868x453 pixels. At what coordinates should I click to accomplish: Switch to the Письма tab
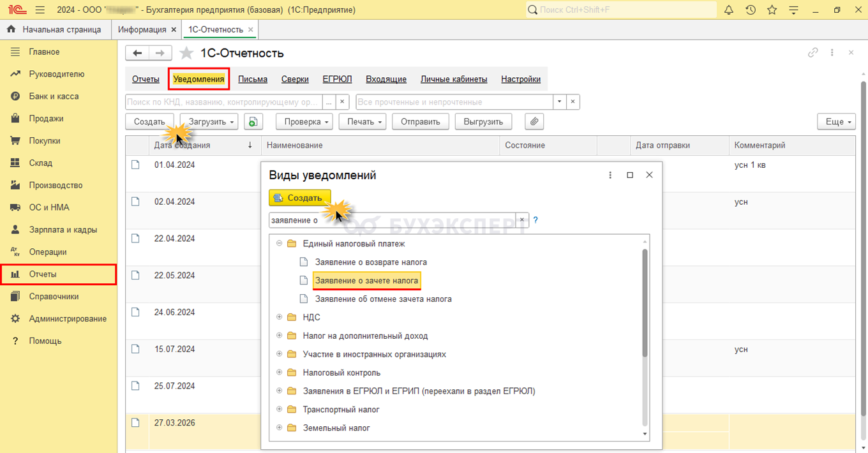[253, 79]
